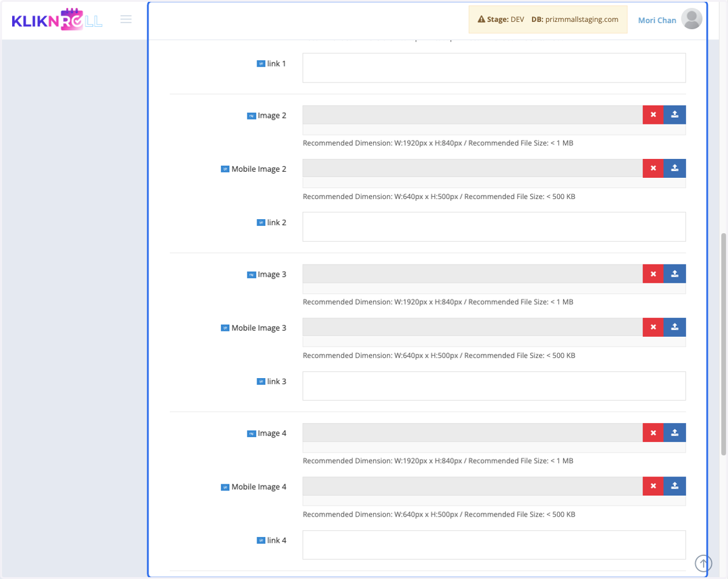Remove Image 4 with red X button

653,433
